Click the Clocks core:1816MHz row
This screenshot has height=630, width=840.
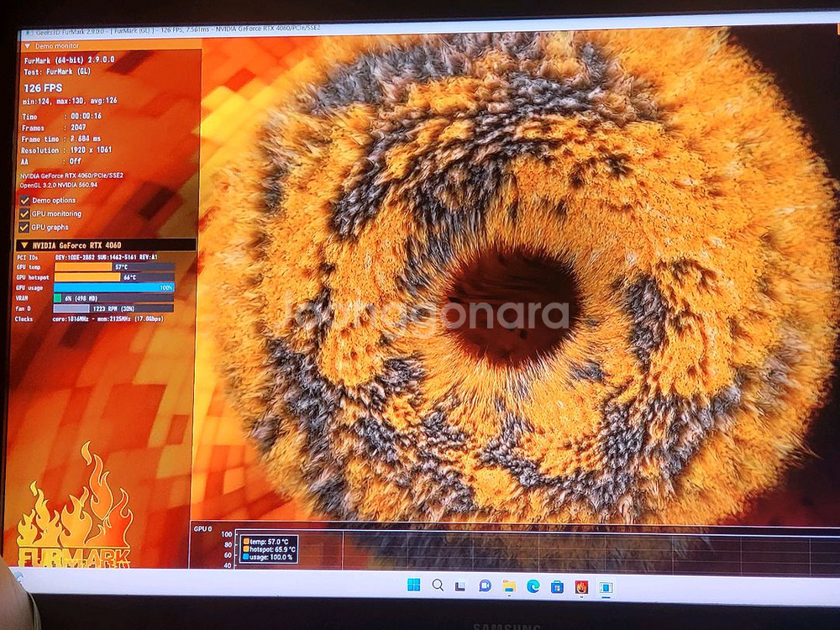coord(89,319)
